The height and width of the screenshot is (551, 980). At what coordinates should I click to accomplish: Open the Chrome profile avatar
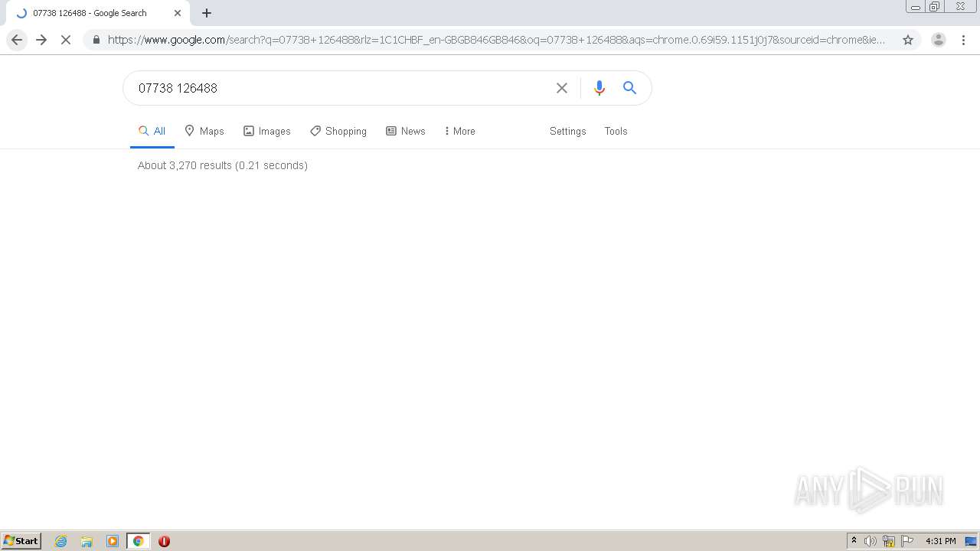[938, 40]
